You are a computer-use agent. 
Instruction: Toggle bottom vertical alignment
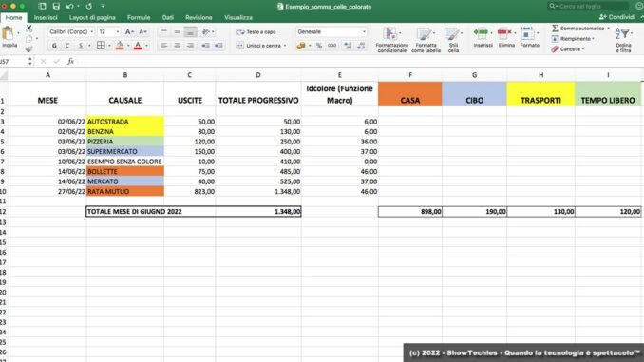pyautogui.click(x=190, y=31)
